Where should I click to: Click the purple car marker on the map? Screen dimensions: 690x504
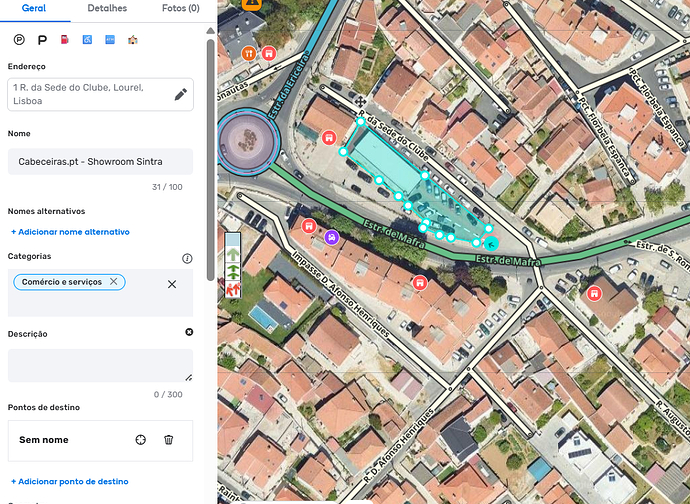click(x=332, y=237)
